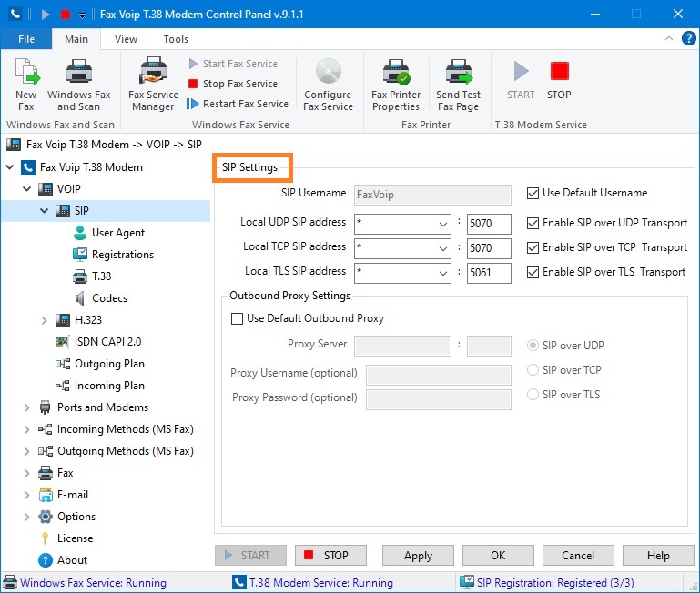Select SIP over UDP radio button
The height and width of the screenshot is (593, 700).
533,346
